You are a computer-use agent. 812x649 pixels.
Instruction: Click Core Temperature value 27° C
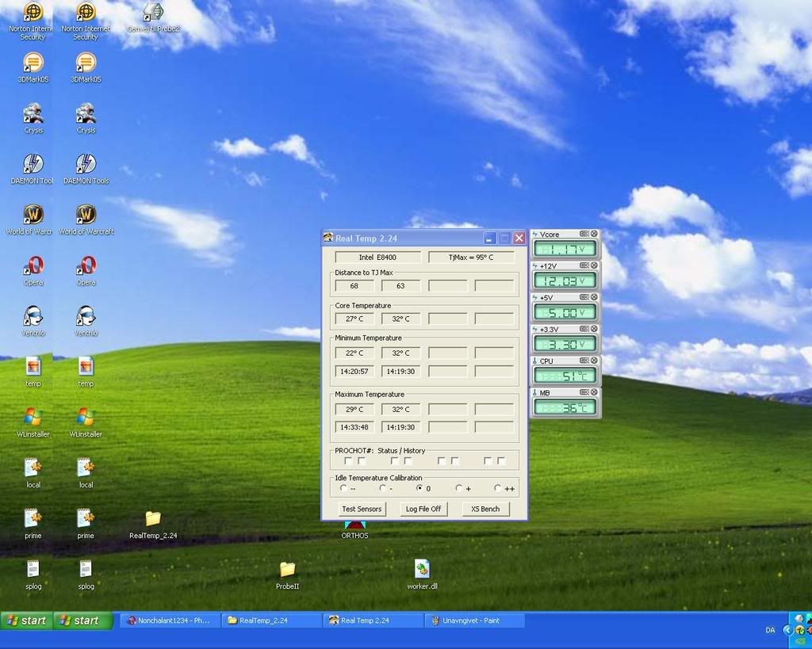pyautogui.click(x=354, y=319)
